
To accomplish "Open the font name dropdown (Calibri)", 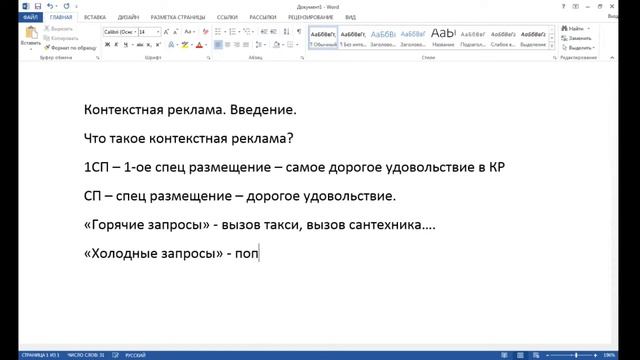I will pyautogui.click(x=135, y=32).
